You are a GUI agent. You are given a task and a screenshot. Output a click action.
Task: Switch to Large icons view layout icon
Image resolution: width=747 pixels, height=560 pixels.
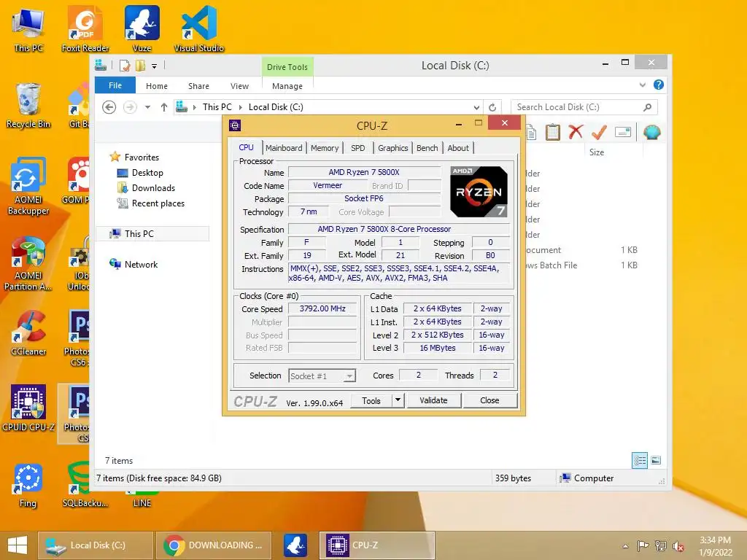[x=656, y=461]
